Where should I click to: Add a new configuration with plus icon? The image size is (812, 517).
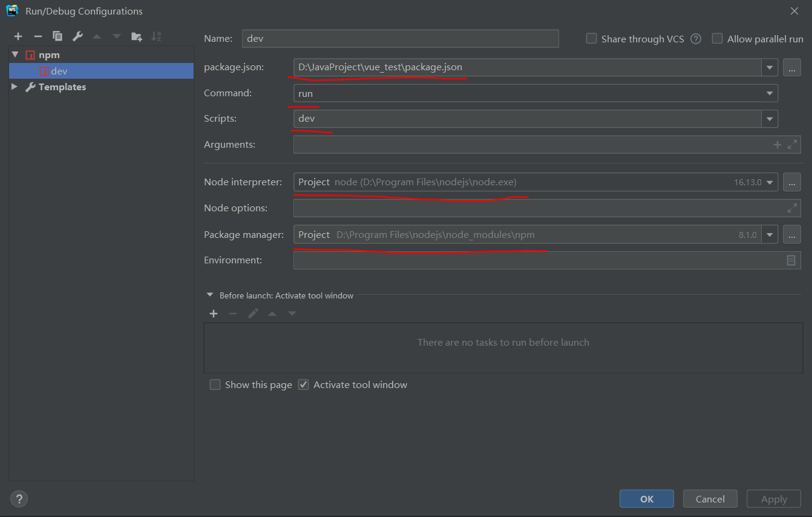[18, 36]
